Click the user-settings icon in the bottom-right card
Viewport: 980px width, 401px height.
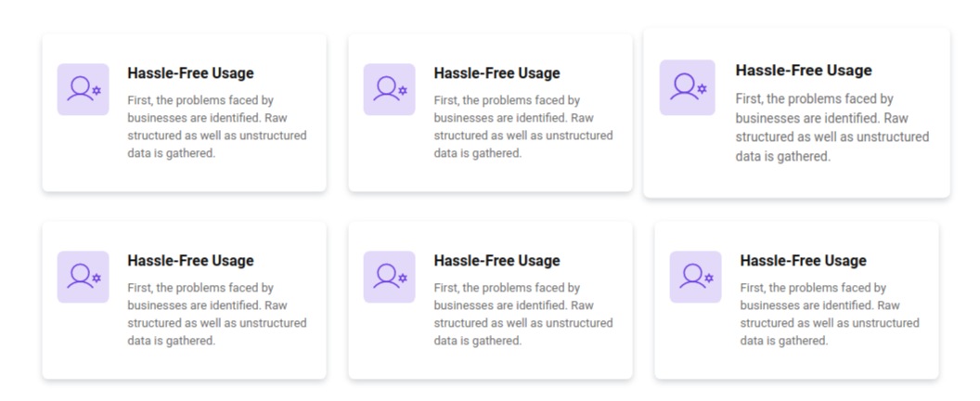click(x=696, y=277)
